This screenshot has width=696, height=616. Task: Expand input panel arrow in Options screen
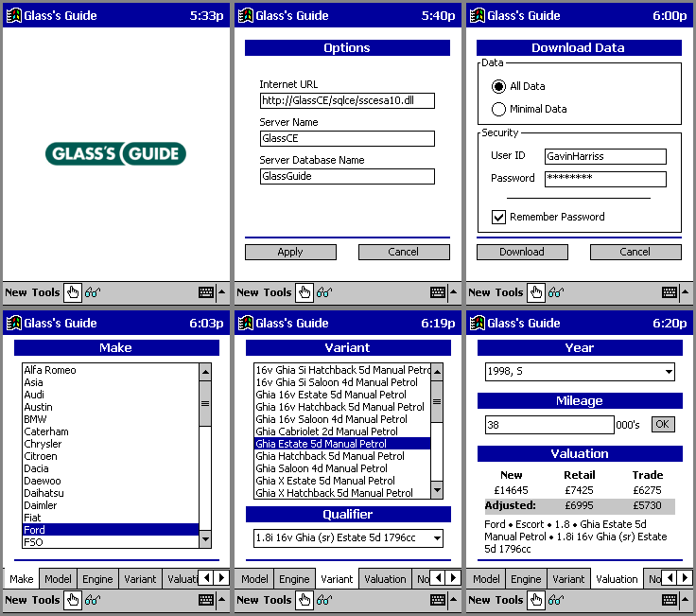[x=454, y=292]
